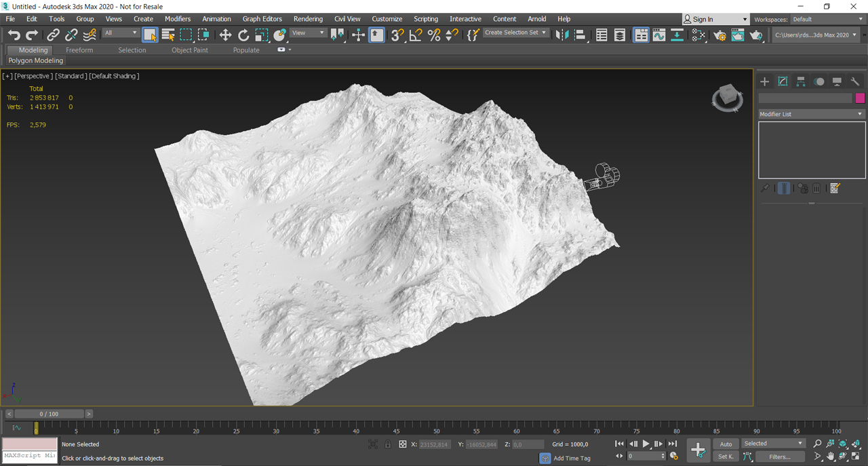Expand the Modifier List dropdown
868x466 pixels.
811,114
